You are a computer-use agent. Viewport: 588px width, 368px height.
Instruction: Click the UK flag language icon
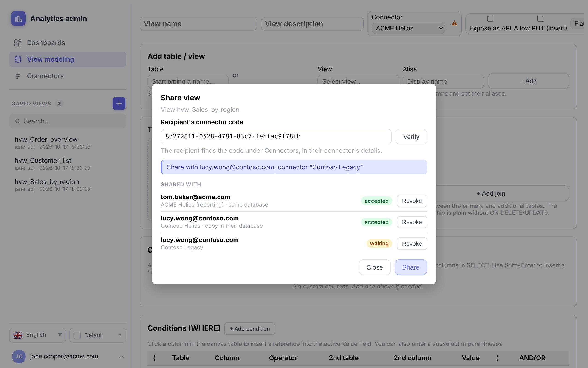click(18, 335)
